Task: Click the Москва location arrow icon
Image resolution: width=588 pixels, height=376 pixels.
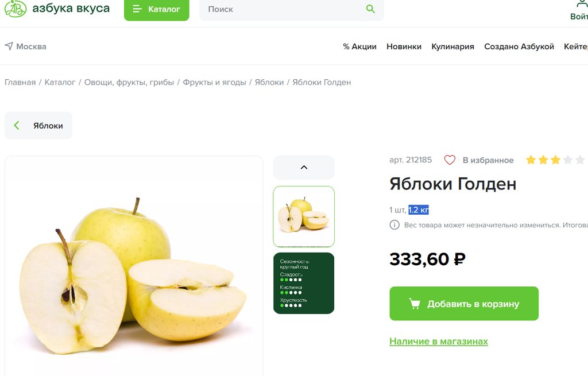Action: [9, 46]
